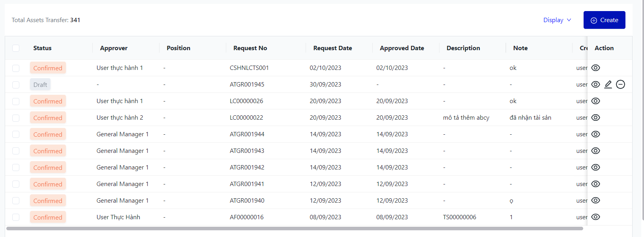Click the Draft status badge
The image size is (644, 237).
(40, 85)
